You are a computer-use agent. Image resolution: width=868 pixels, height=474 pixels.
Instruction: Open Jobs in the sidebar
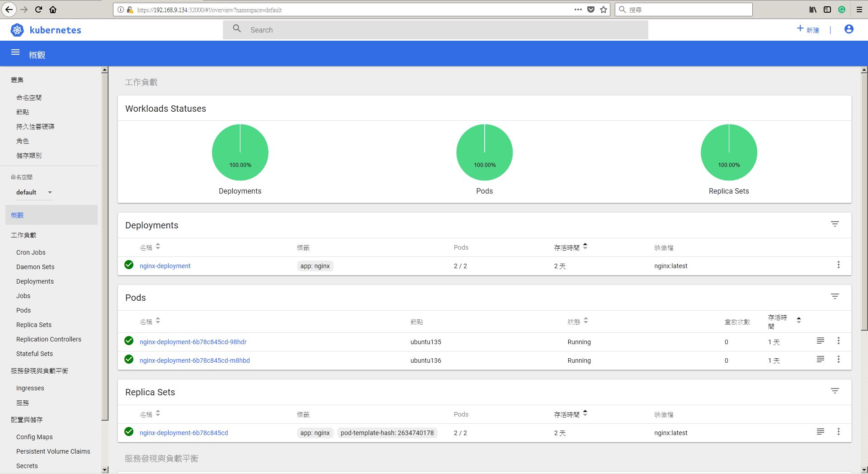point(24,296)
